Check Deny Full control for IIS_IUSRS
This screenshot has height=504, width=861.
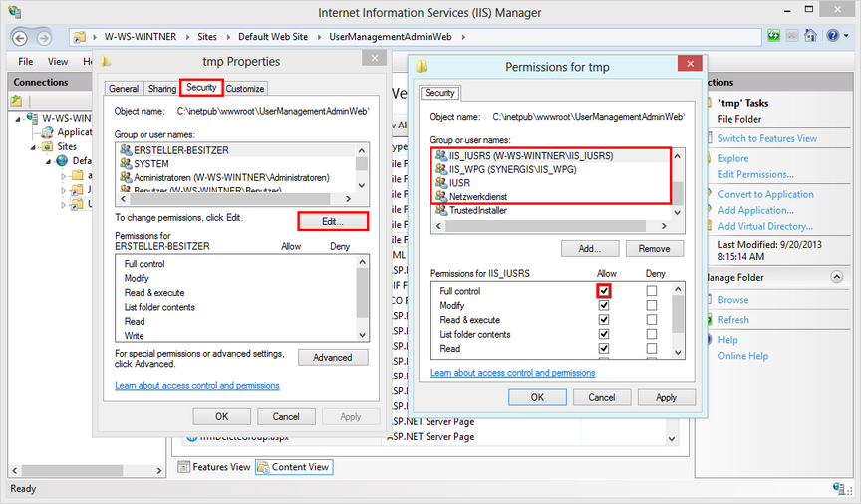click(652, 291)
